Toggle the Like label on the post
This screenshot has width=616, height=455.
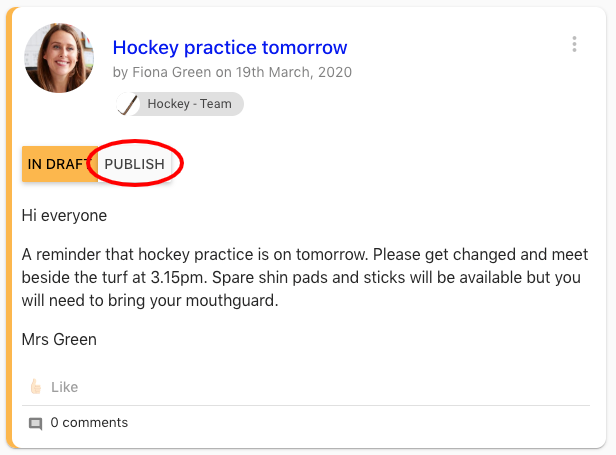(x=64, y=387)
